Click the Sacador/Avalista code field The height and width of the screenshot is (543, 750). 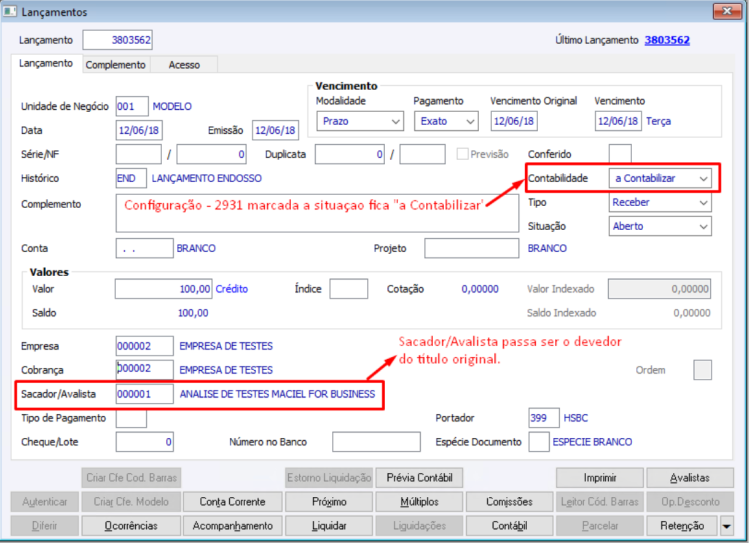click(144, 394)
